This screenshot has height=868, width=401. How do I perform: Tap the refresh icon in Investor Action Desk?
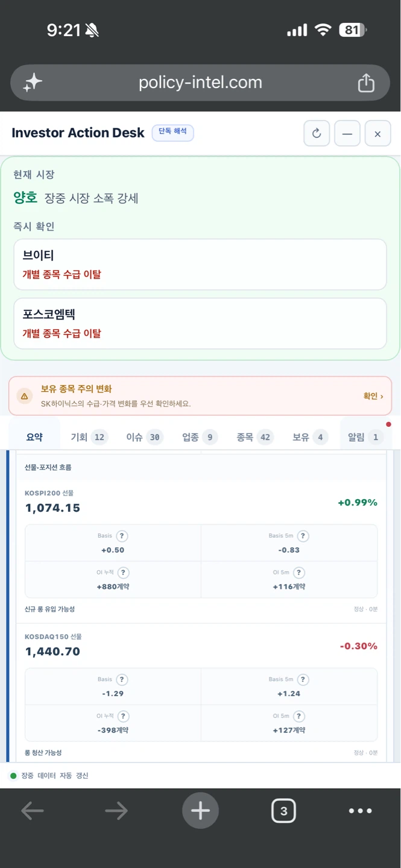point(317,134)
